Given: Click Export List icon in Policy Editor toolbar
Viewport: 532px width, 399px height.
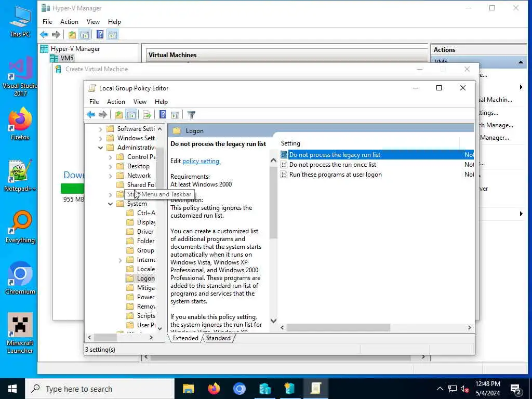Looking at the screenshot, I should [147, 115].
